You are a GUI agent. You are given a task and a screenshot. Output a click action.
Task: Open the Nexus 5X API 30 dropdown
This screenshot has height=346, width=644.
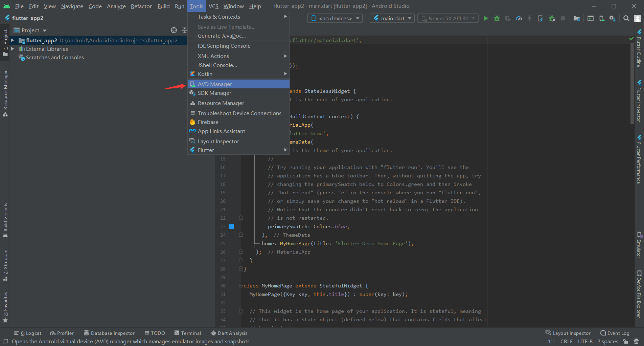pyautogui.click(x=448, y=18)
